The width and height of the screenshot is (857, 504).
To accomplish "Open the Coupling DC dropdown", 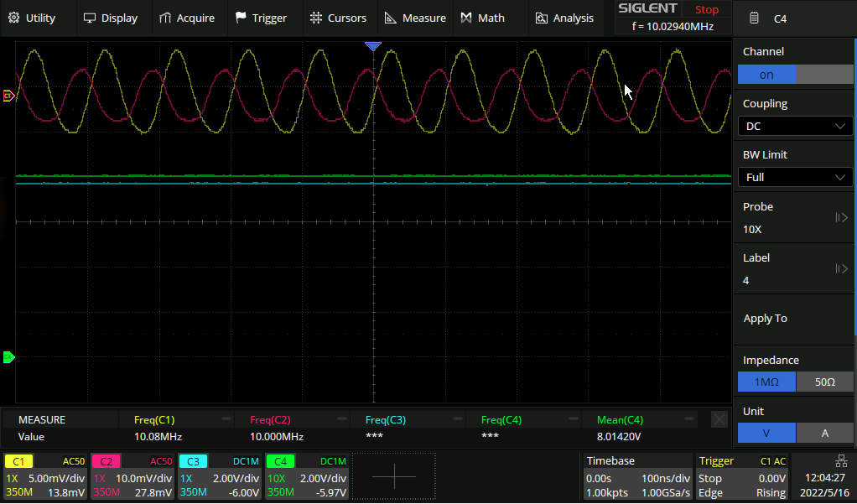I will point(795,126).
